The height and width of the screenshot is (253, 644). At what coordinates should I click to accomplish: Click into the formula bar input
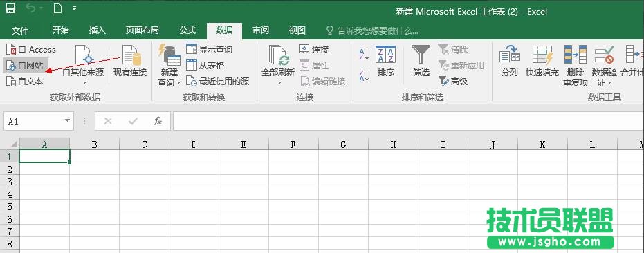(409, 121)
